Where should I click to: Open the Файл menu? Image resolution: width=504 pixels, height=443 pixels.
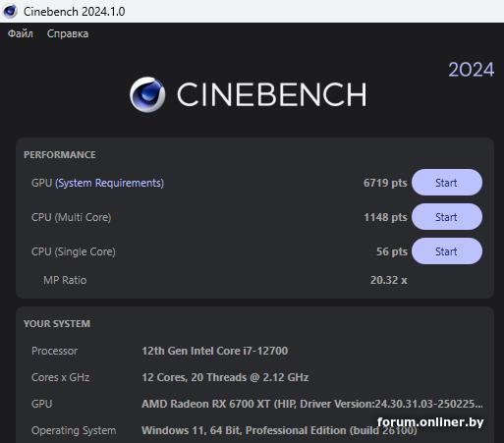click(21, 33)
